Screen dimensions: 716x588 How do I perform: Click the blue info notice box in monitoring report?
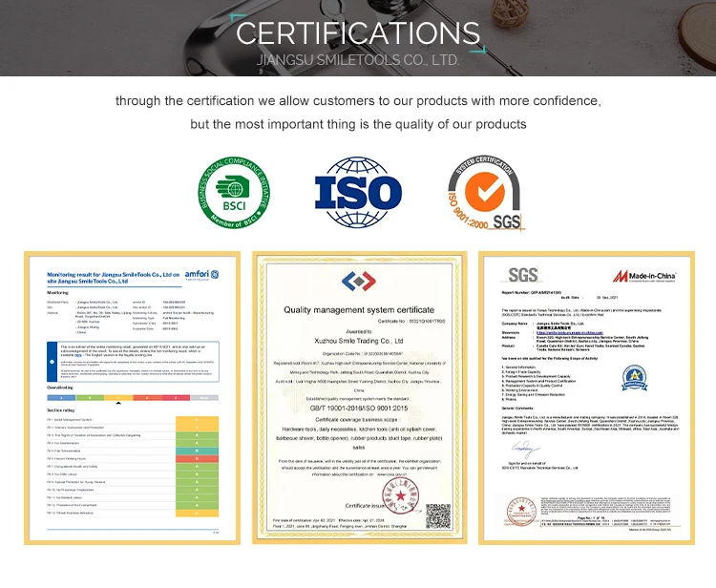tap(133, 362)
